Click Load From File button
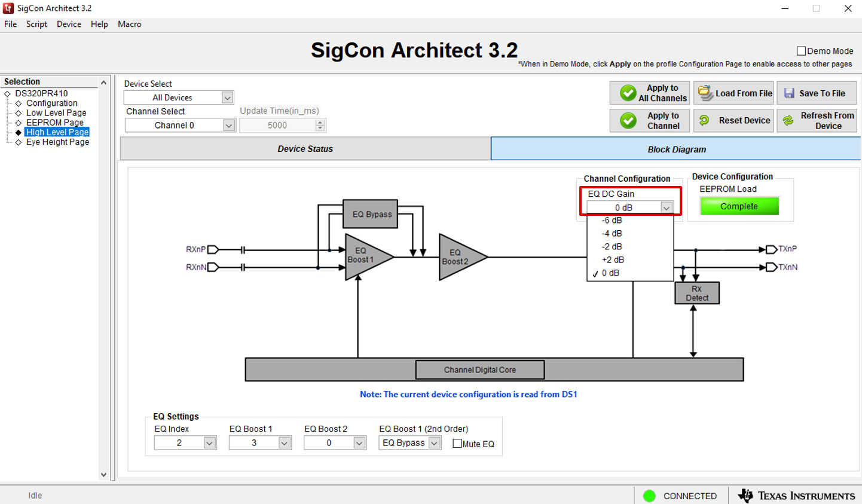 point(733,93)
